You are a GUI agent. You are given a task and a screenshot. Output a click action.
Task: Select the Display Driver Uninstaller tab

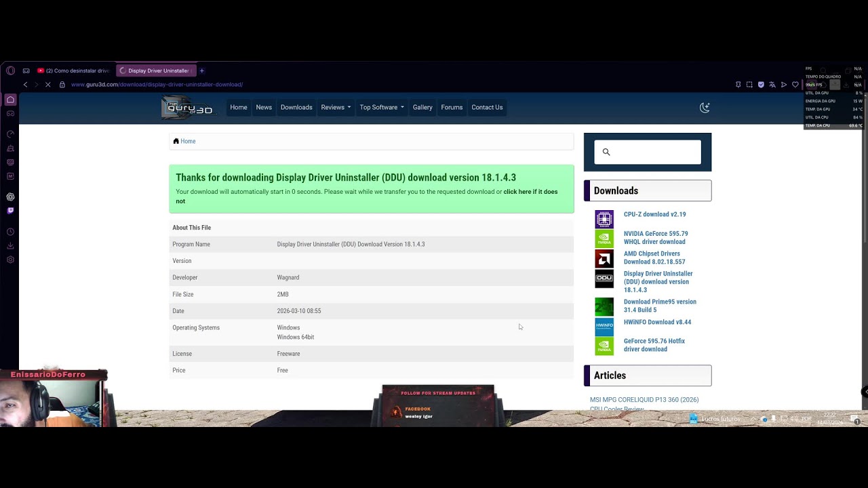156,70
